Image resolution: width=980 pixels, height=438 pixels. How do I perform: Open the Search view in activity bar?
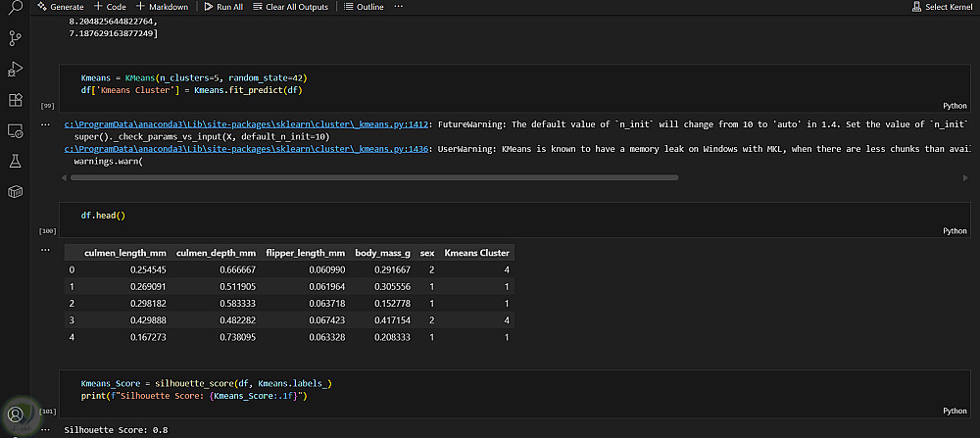15,9
